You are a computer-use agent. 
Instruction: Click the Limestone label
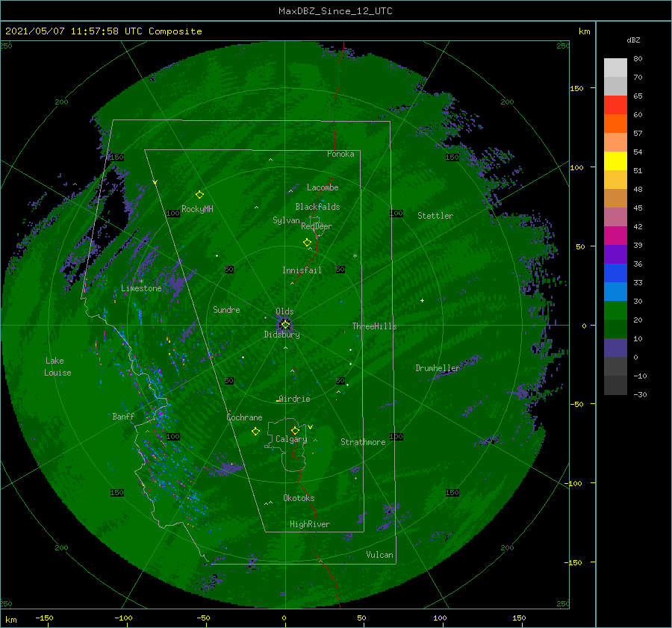point(141,288)
